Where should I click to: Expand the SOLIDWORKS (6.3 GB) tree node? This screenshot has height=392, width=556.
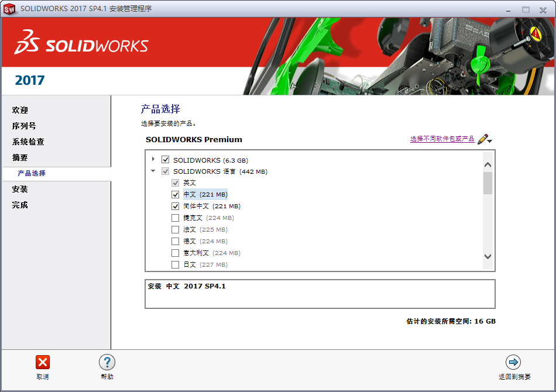tap(153, 159)
